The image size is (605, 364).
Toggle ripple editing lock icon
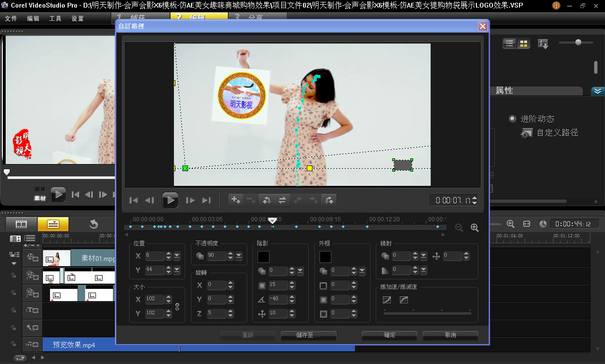pos(14,254)
